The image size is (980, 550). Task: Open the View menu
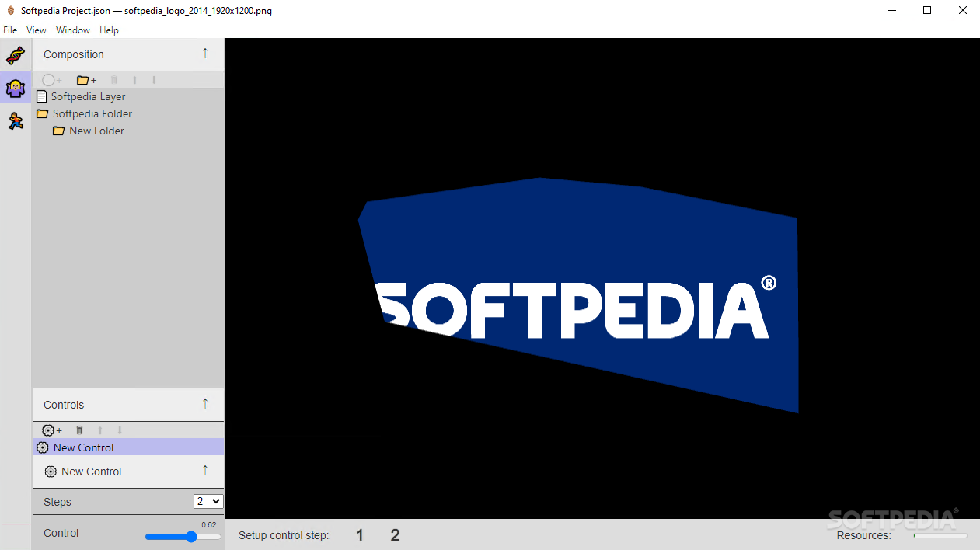(37, 30)
